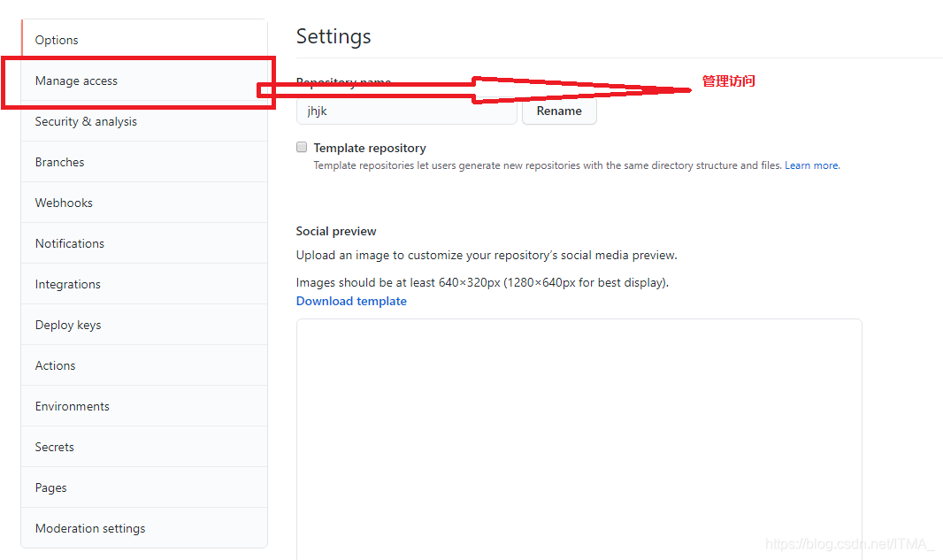Open the Integrations section

coord(144,284)
